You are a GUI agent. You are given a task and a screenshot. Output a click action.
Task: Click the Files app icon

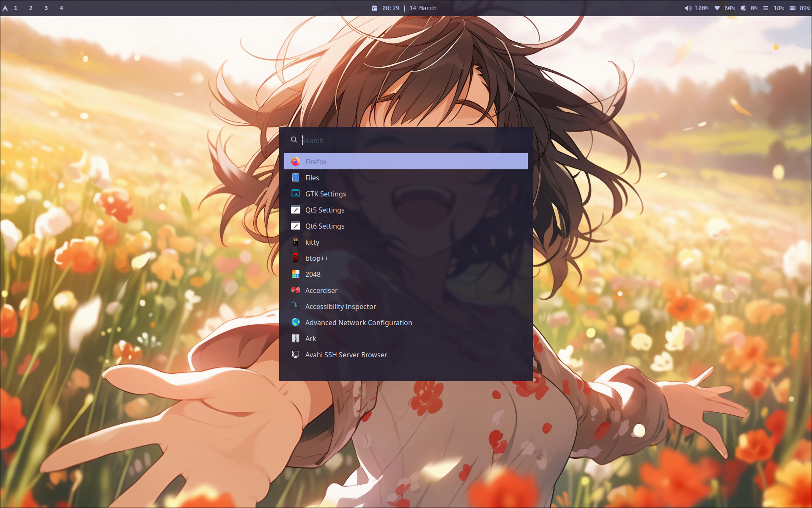click(296, 177)
